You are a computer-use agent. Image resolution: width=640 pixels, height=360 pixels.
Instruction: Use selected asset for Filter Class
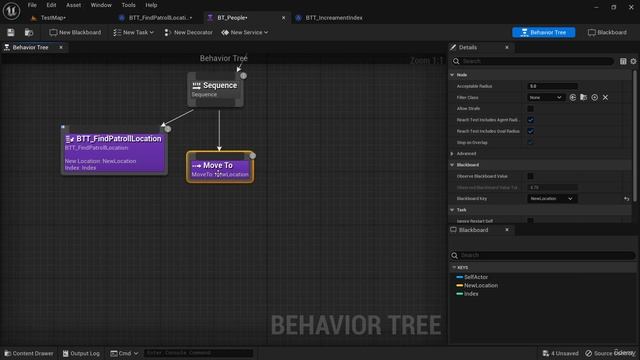[573, 98]
